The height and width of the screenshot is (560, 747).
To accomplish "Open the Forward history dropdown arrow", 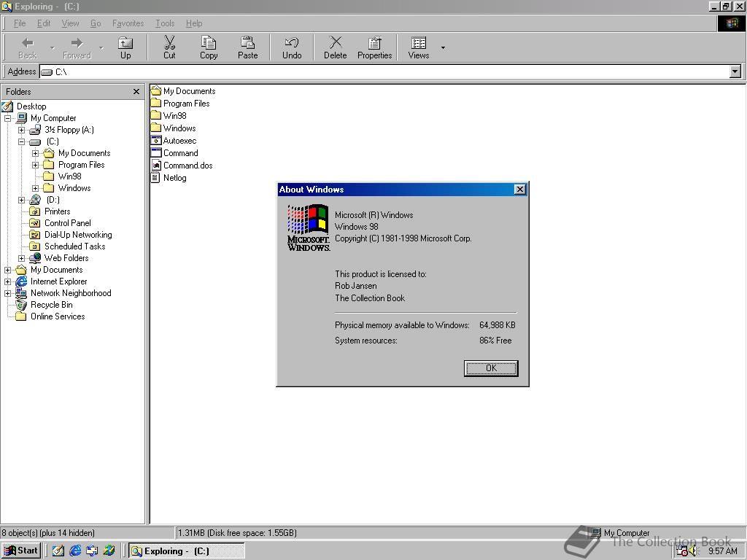I will (101, 47).
